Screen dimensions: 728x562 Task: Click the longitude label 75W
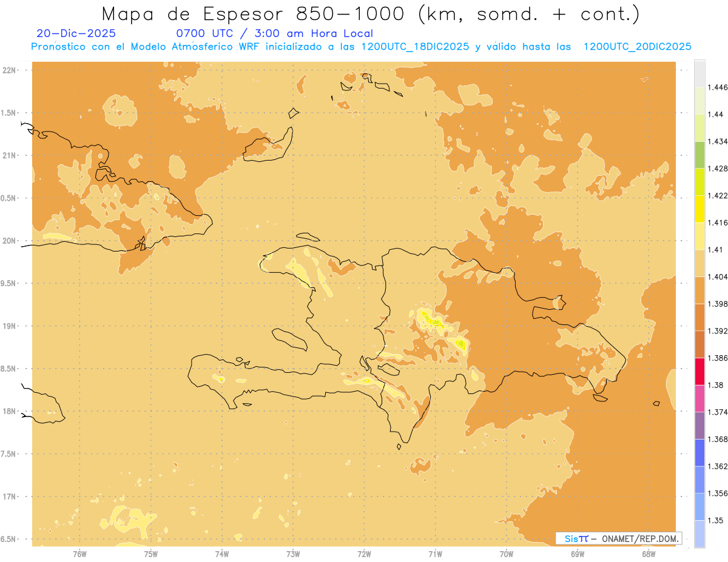pyautogui.click(x=150, y=554)
